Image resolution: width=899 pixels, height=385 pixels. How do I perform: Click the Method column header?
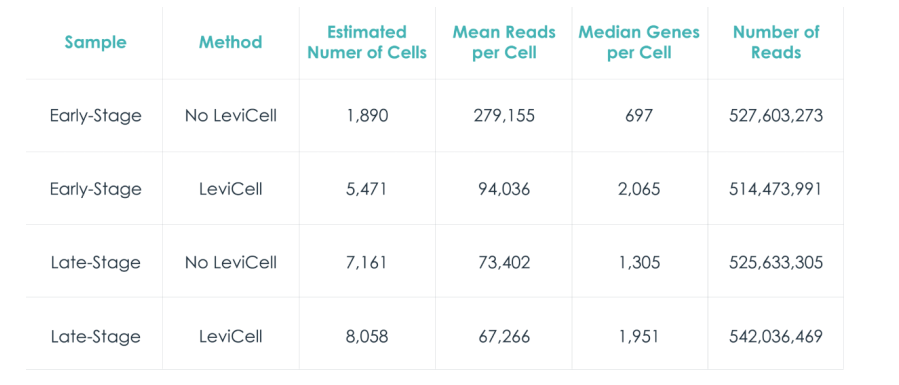230,42
